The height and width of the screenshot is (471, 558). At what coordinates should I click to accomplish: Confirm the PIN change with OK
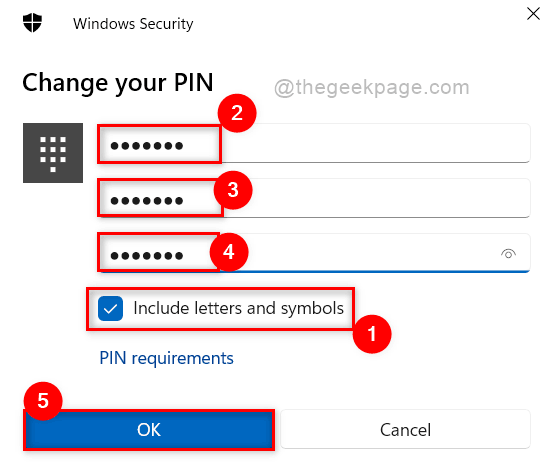point(149,430)
